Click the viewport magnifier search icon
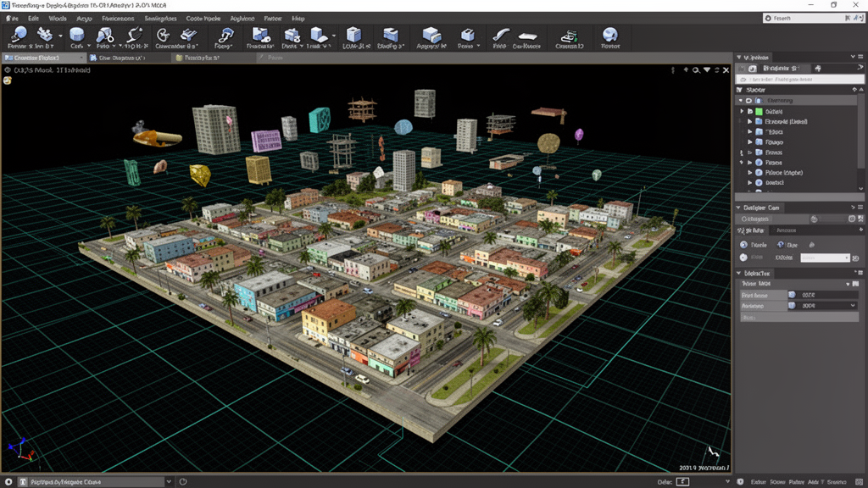The height and width of the screenshot is (488, 868). click(696, 70)
